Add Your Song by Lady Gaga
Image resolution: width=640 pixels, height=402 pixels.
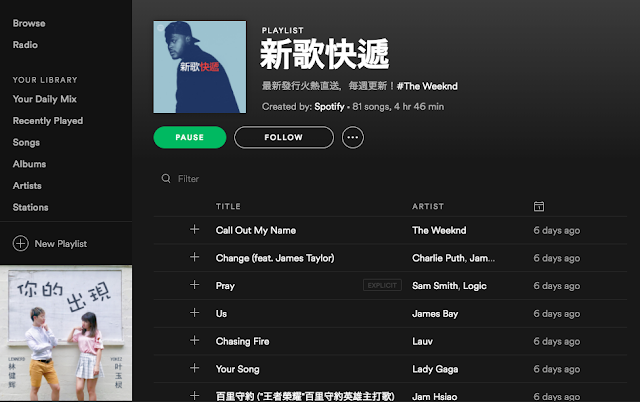pyautogui.click(x=195, y=368)
